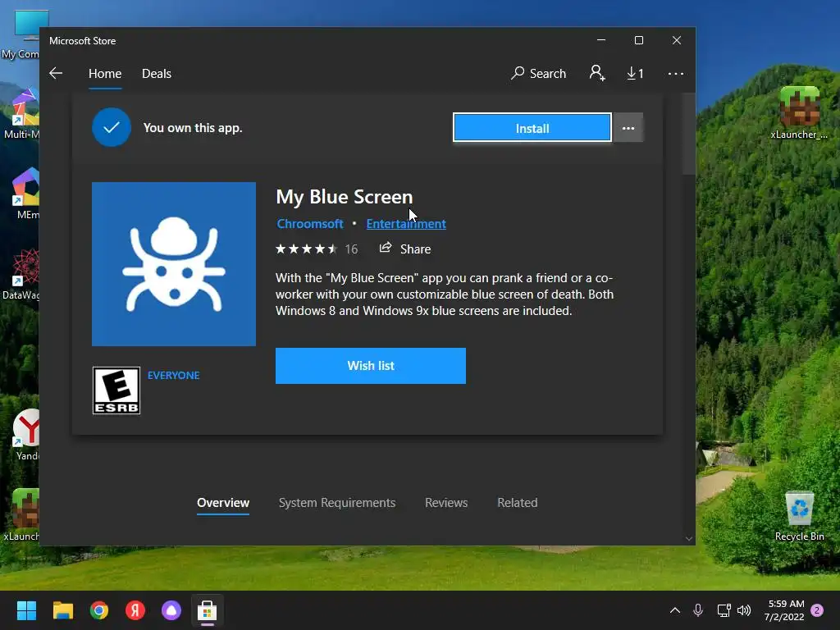Switch to the Deals tab
The width and height of the screenshot is (840, 630).
point(157,73)
